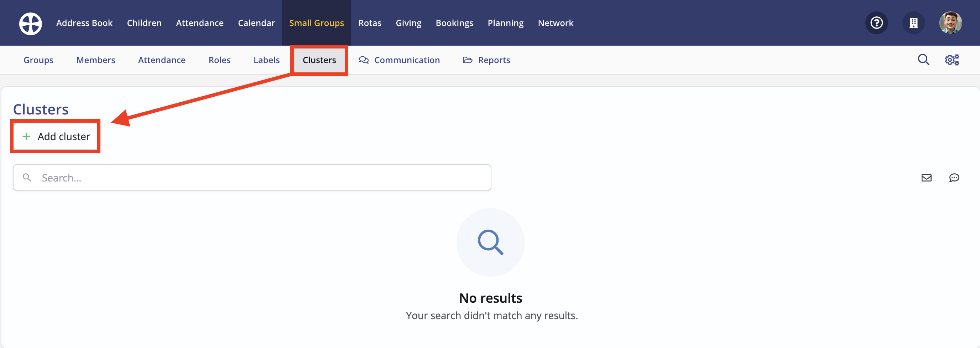The height and width of the screenshot is (348, 980).
Task: Click the envelope email icon
Action: [926, 178]
